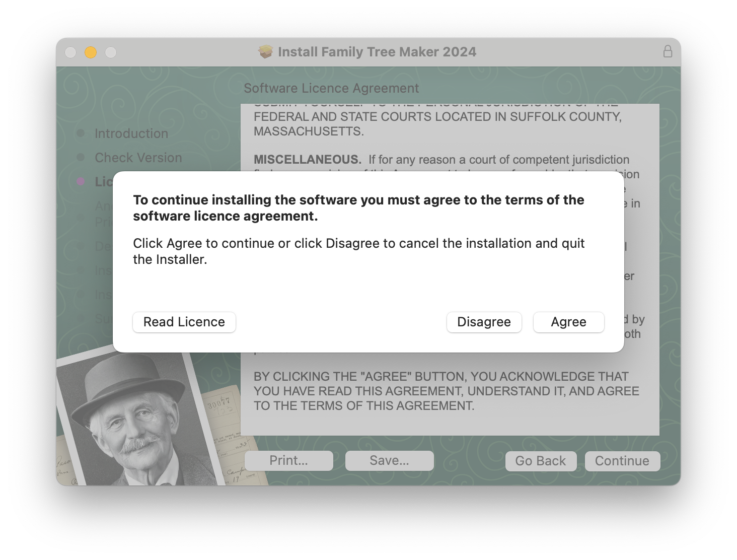The width and height of the screenshot is (737, 560).
Task: Click the Software Licence Agreement heading
Action: 331,88
